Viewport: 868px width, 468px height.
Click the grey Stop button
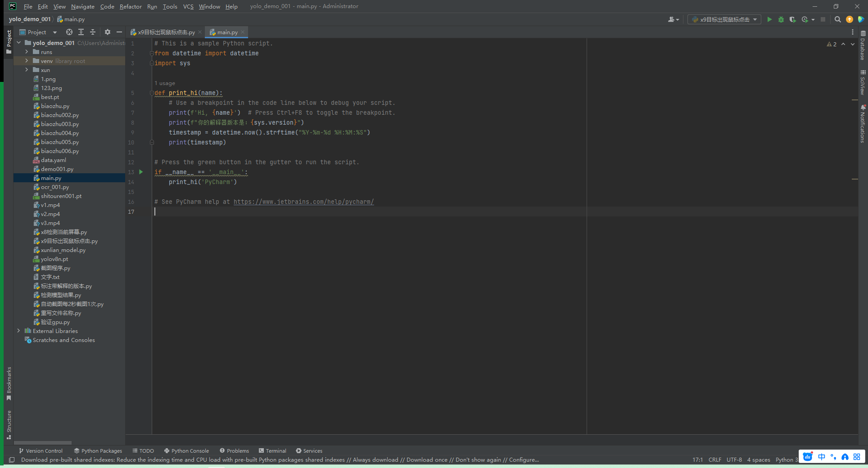pyautogui.click(x=823, y=19)
